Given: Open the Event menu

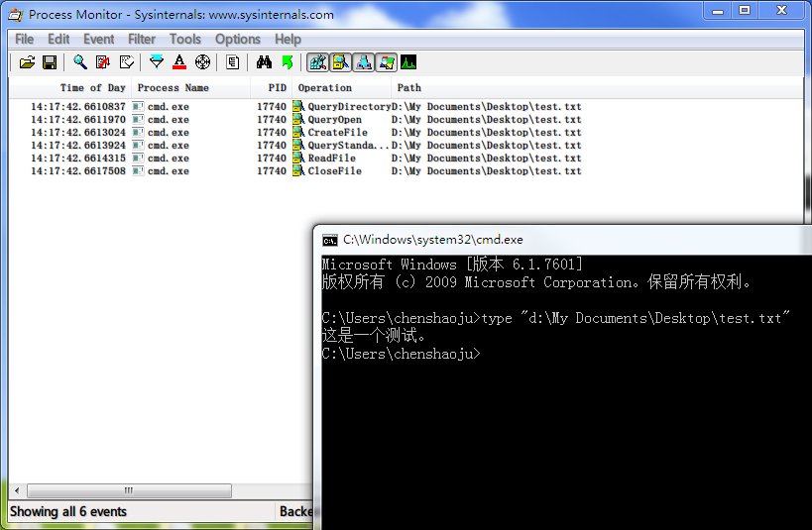Looking at the screenshot, I should coord(98,40).
